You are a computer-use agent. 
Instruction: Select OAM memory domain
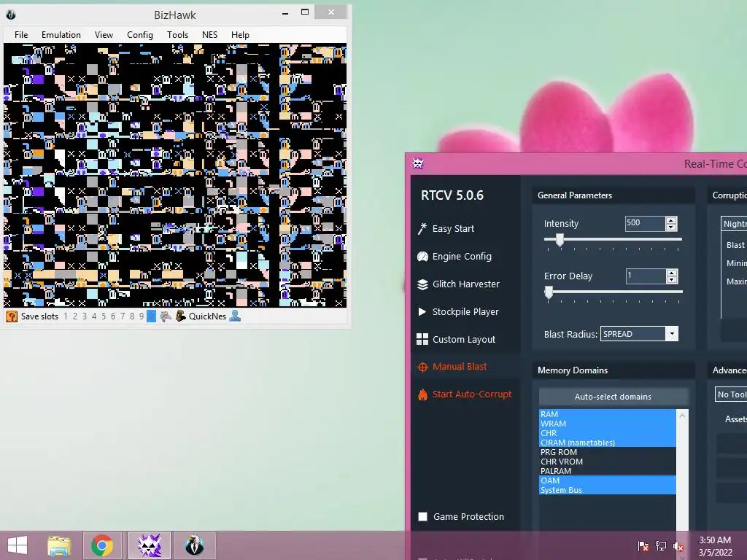608,481
